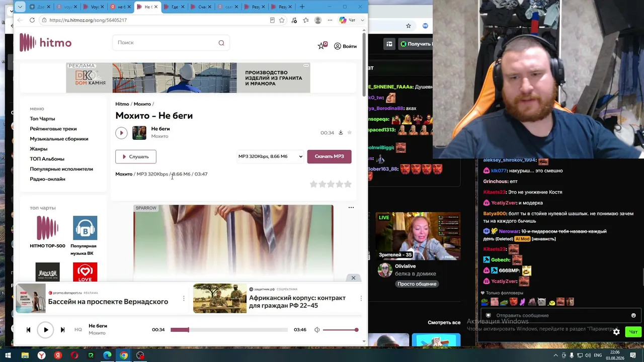Viewport: 644px width, 362px height.
Task: Open the Windows Start menu
Action: click(8, 355)
